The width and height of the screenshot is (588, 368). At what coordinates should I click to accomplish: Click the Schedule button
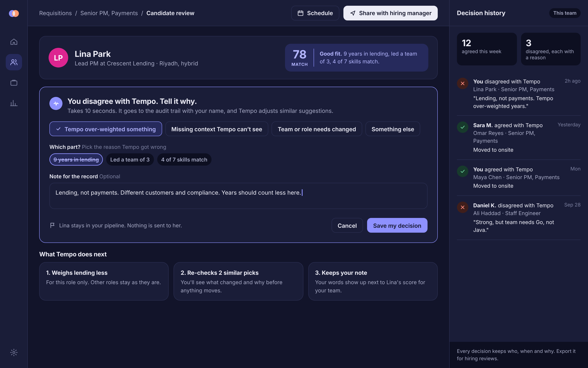click(315, 13)
